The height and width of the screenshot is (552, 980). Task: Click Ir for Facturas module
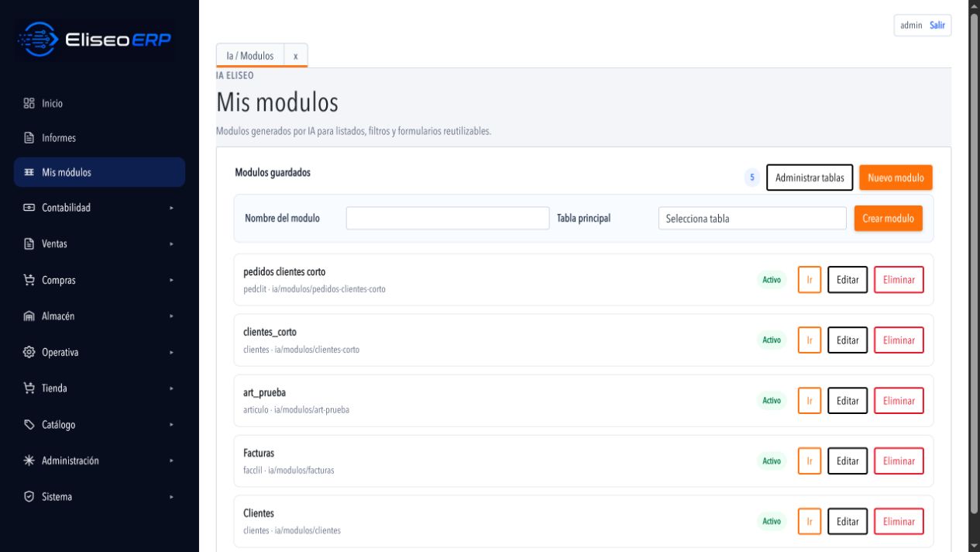tap(810, 461)
